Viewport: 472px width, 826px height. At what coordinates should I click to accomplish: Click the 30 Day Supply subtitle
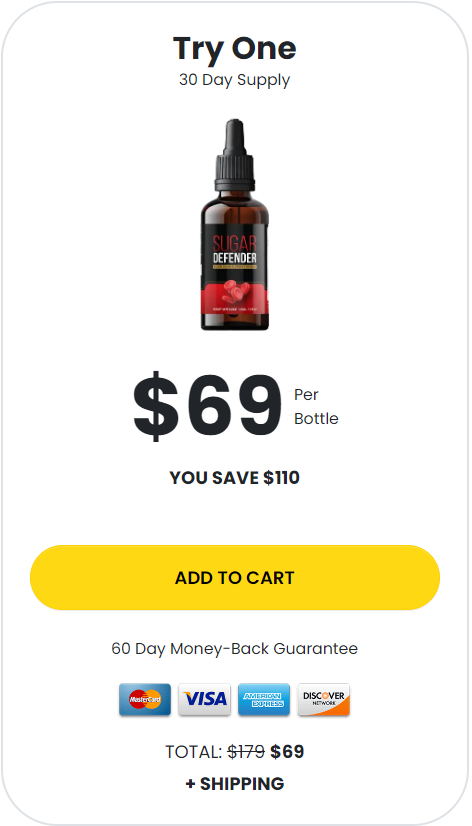coord(235,80)
